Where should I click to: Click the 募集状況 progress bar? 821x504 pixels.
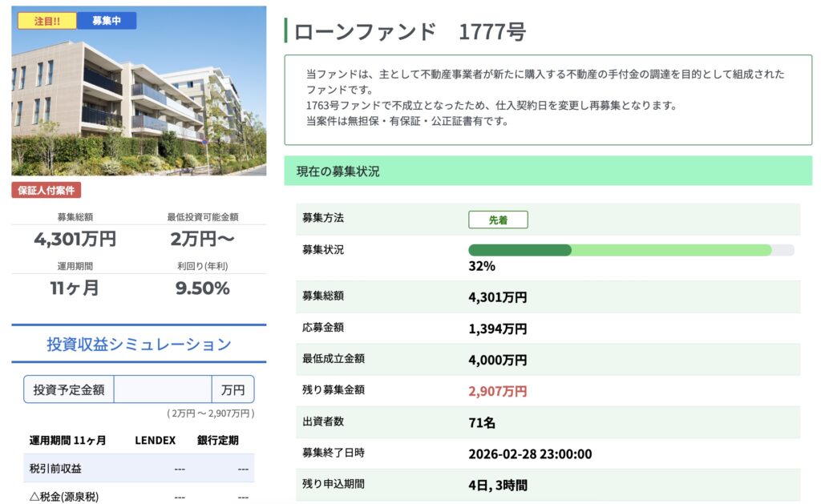point(630,250)
